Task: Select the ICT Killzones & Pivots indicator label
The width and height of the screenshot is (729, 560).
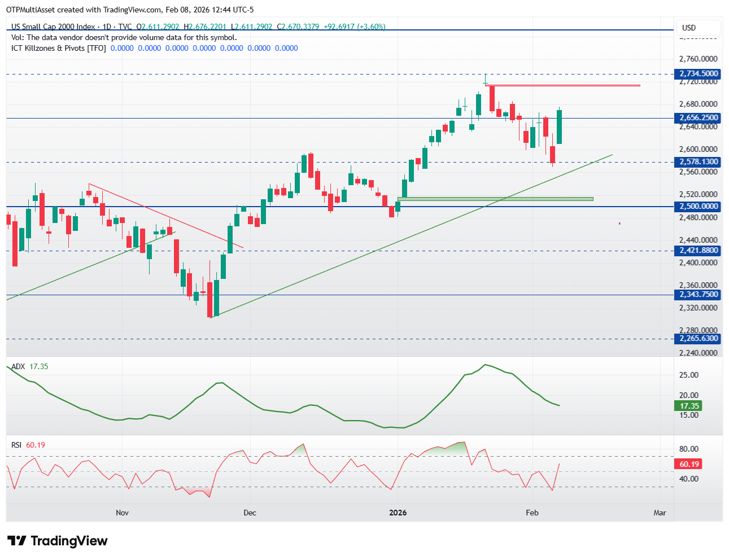Action: point(59,48)
